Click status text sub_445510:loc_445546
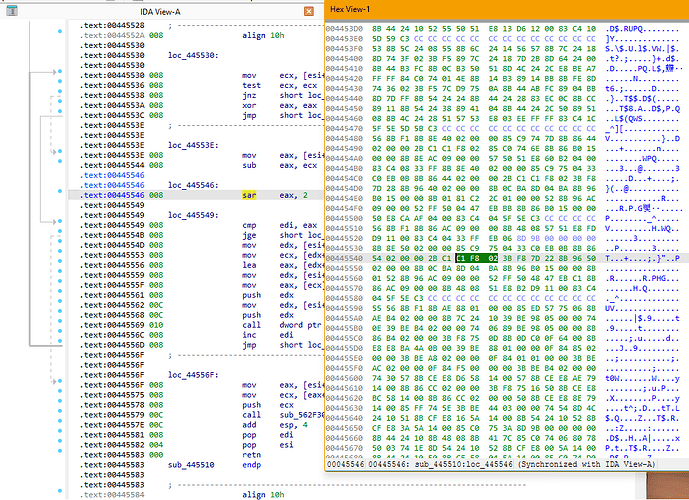Image resolution: width=689 pixels, height=500 pixels. (463, 464)
